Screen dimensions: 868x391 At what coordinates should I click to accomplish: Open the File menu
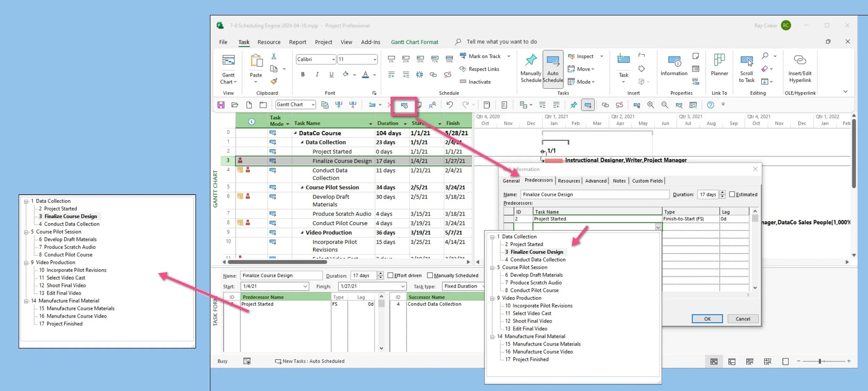pyautogui.click(x=223, y=42)
